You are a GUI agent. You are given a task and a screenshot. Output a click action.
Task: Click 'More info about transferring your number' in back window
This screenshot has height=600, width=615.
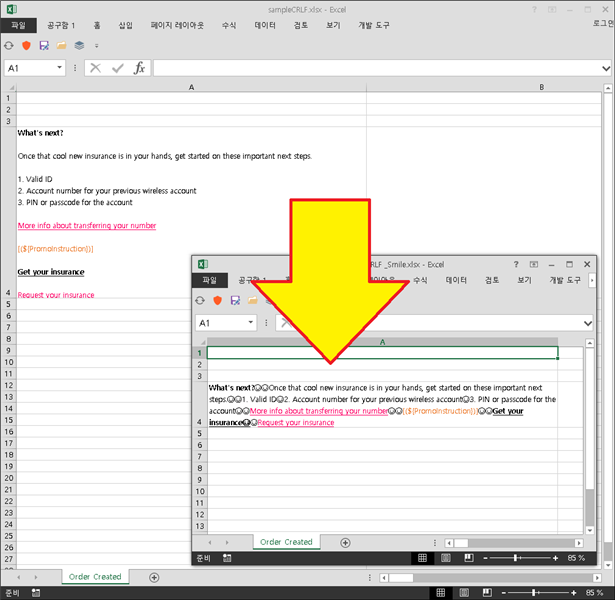point(87,226)
